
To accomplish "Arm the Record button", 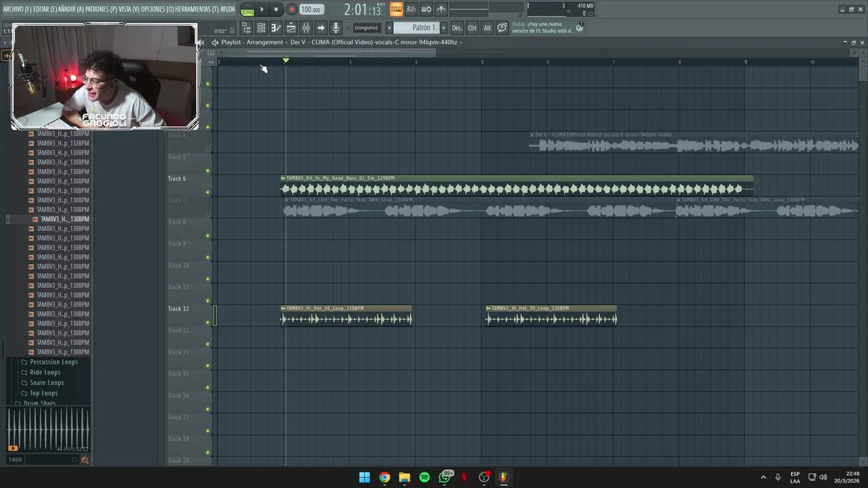I will (x=291, y=9).
